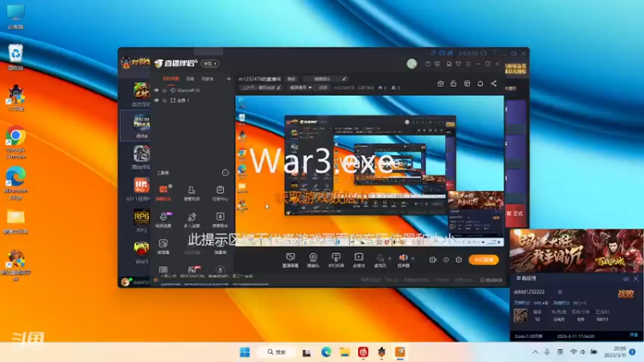
Task: Toggle lock on the Warcraft III source
Action: pos(164,90)
